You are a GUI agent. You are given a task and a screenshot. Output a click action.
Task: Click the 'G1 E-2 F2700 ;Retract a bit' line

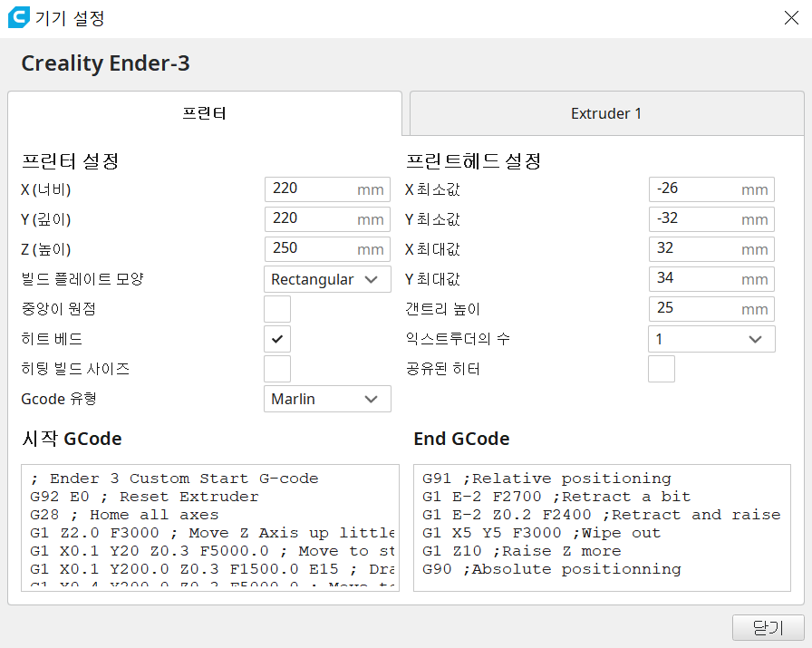556,497
